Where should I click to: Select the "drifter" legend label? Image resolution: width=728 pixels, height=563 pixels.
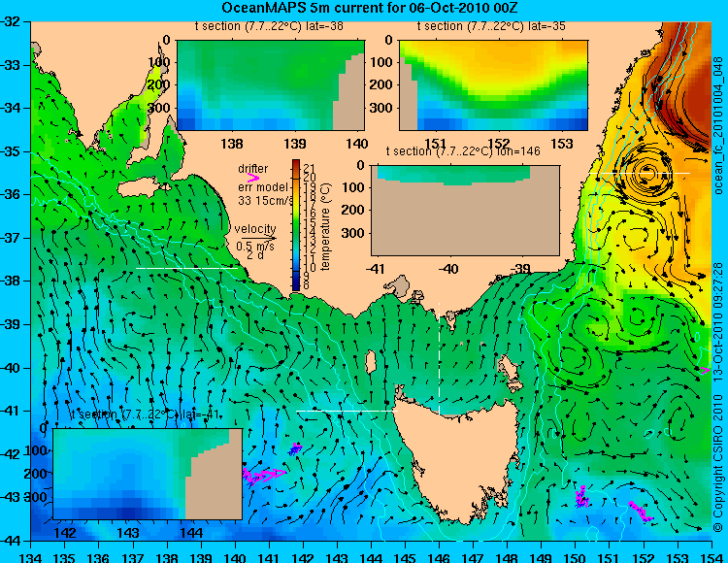click(x=252, y=169)
